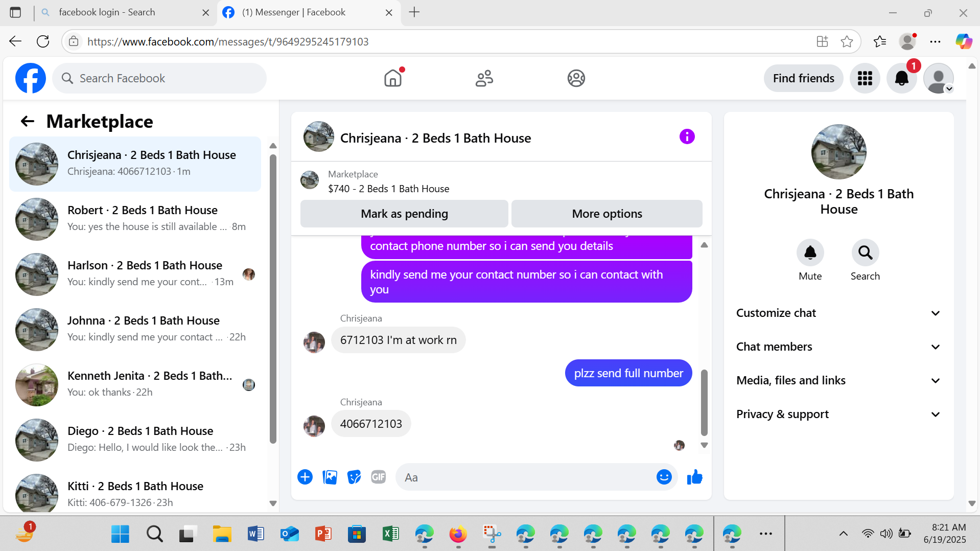980x551 pixels.
Task: Open the Facebook menu grid icon
Action: 865,78
